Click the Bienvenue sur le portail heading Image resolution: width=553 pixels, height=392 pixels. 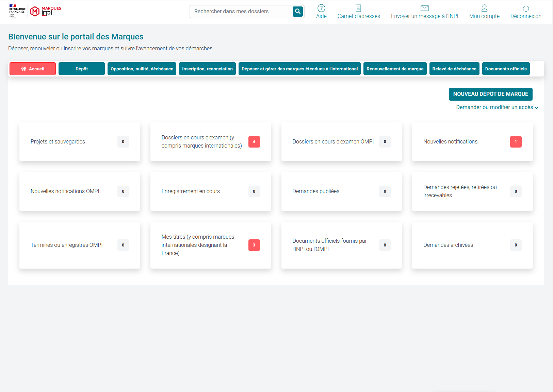tap(76, 37)
